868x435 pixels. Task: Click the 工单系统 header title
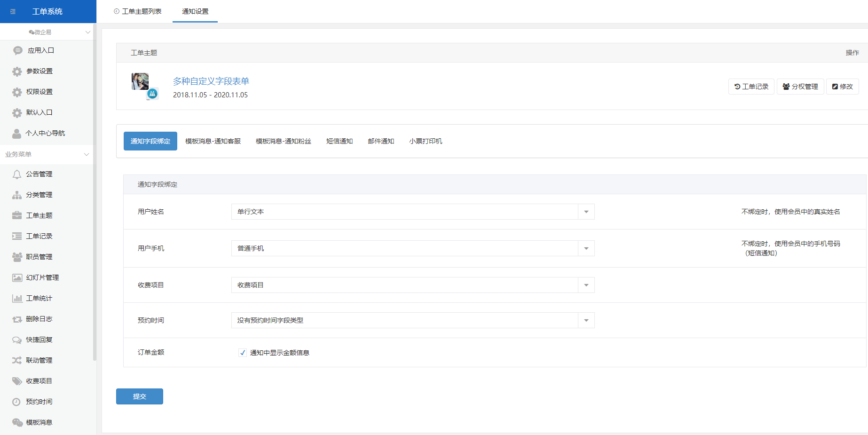47,11
